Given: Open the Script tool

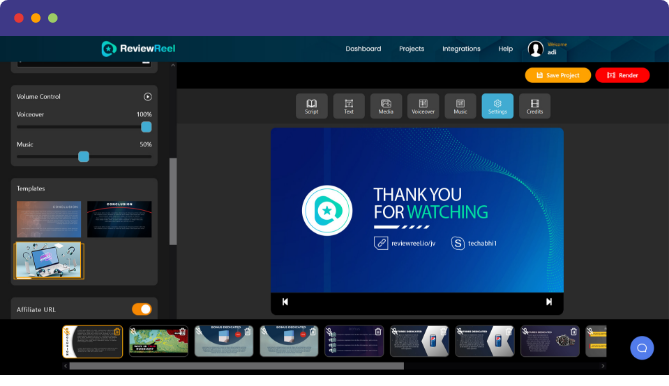Looking at the screenshot, I should pyautogui.click(x=311, y=106).
